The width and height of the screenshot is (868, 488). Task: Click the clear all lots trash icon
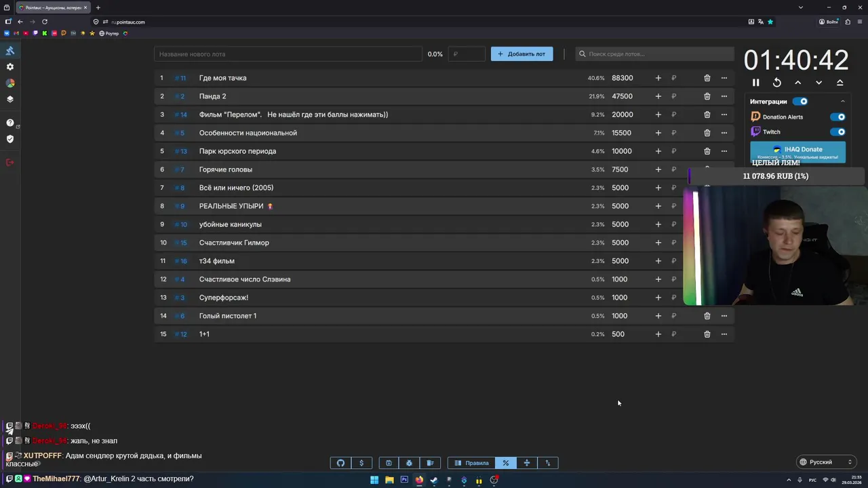(430, 463)
